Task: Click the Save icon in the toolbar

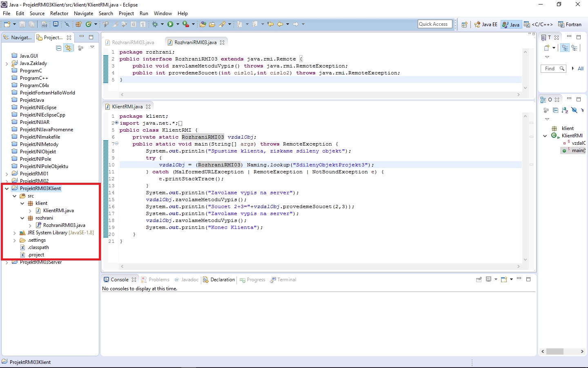Action: (x=21, y=24)
